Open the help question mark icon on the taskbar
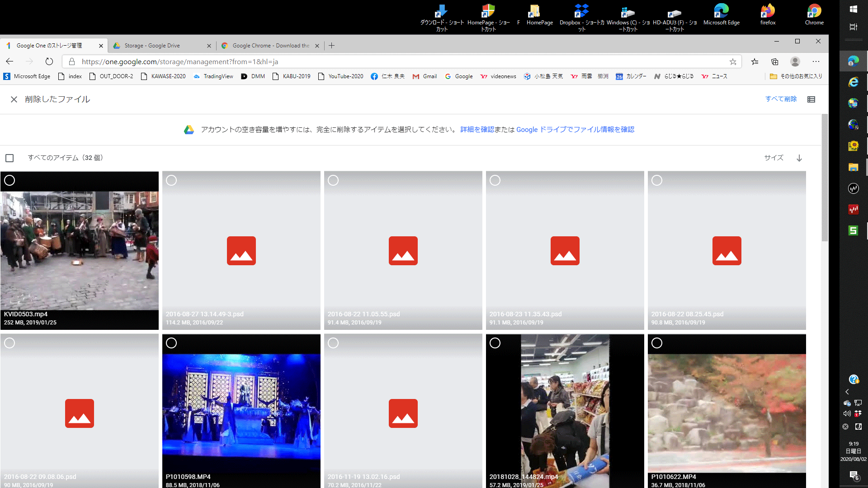The image size is (868, 488). (854, 379)
